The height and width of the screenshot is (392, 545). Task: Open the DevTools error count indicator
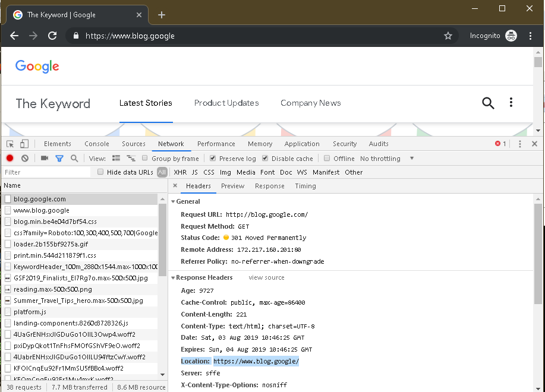pyautogui.click(x=500, y=144)
